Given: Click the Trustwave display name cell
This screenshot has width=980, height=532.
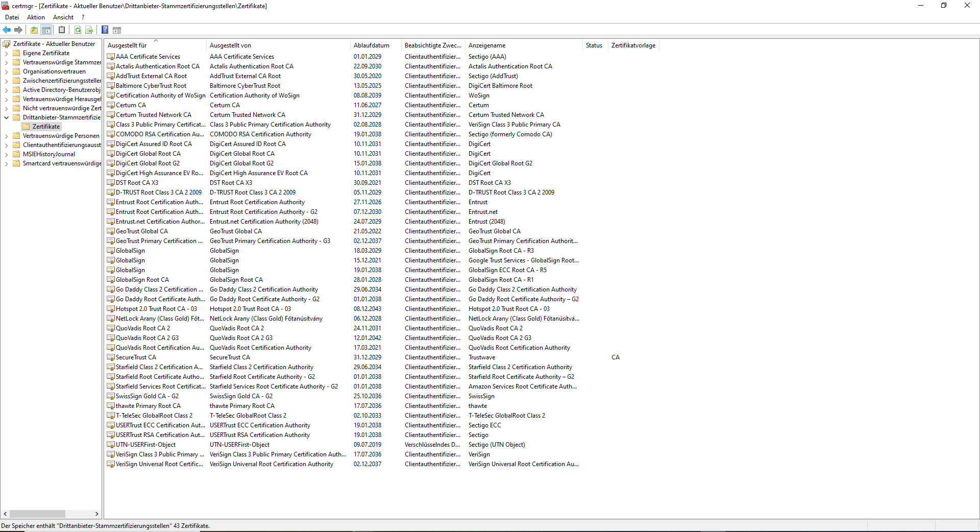Looking at the screenshot, I should coord(482,357).
